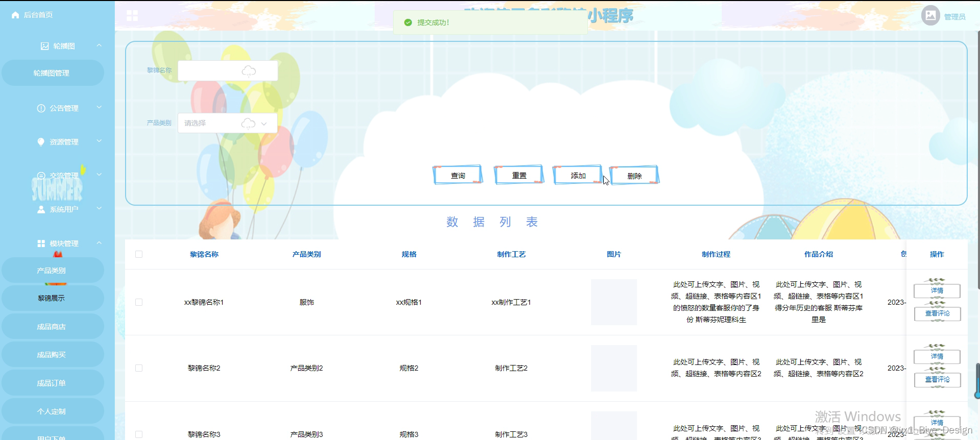Open 查看评论 for xx黎锦名称1 row

937,313
